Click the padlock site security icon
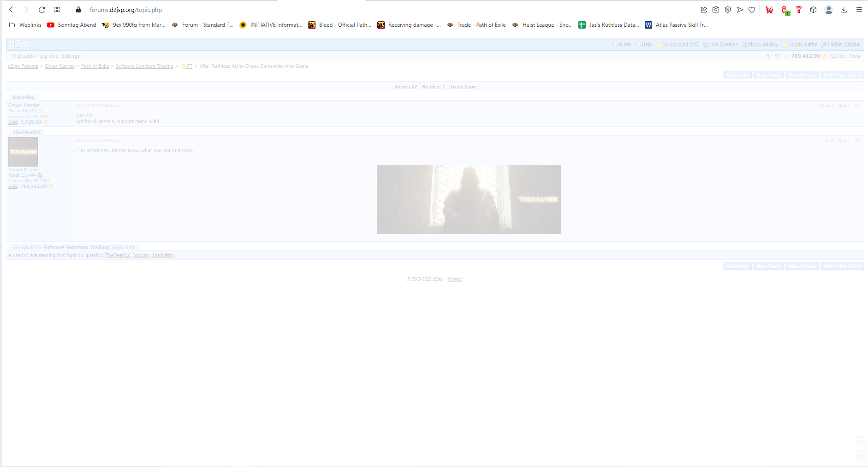The image size is (868, 467). coord(78,10)
